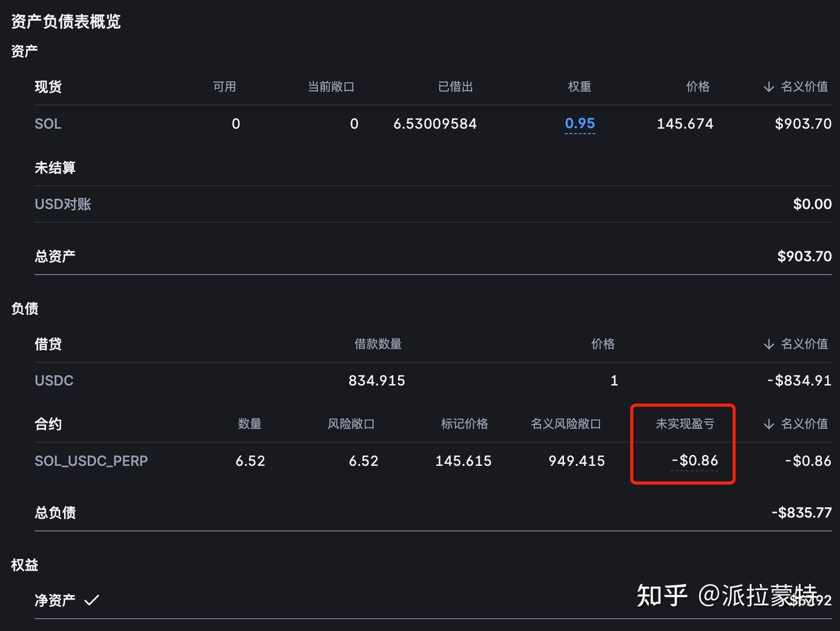Expand the 资产 section
Screen dimensions: 840x631
click(x=23, y=50)
